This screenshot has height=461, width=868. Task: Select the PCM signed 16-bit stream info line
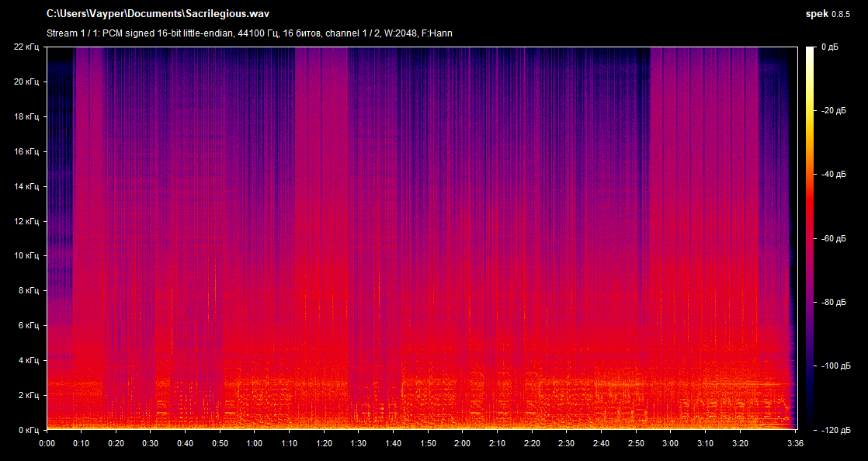pos(249,33)
